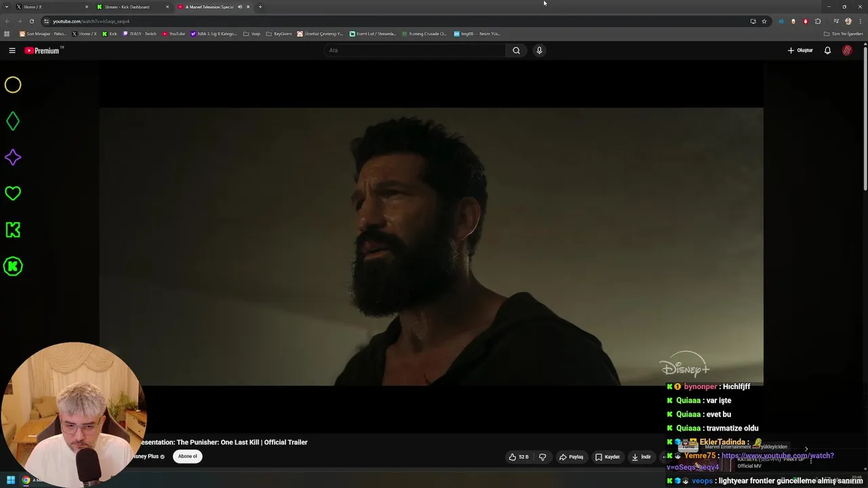Viewport: 868px width, 488px height.
Task: Like the video with thumbs-up 52 B
Action: [x=519, y=457]
